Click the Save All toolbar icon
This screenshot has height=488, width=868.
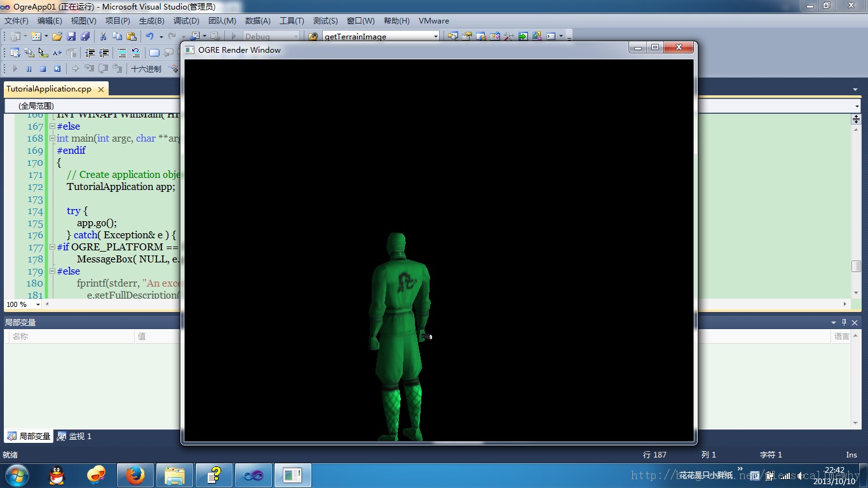click(x=86, y=36)
